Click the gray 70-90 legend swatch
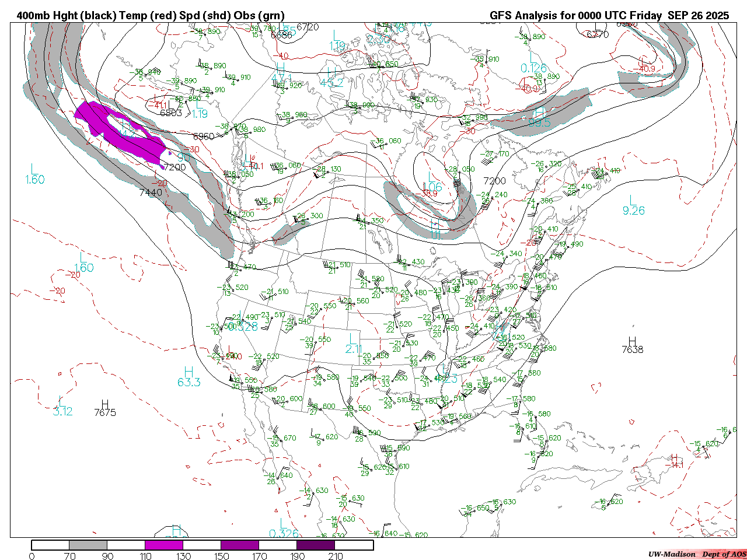Screen dimensions: 747x560 [88, 545]
